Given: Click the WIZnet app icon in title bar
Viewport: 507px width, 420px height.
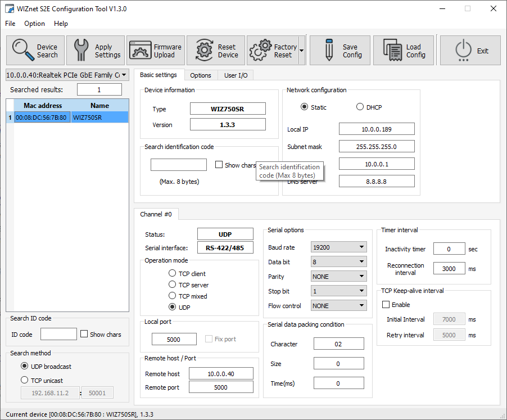Looking at the screenshot, I should [10, 9].
